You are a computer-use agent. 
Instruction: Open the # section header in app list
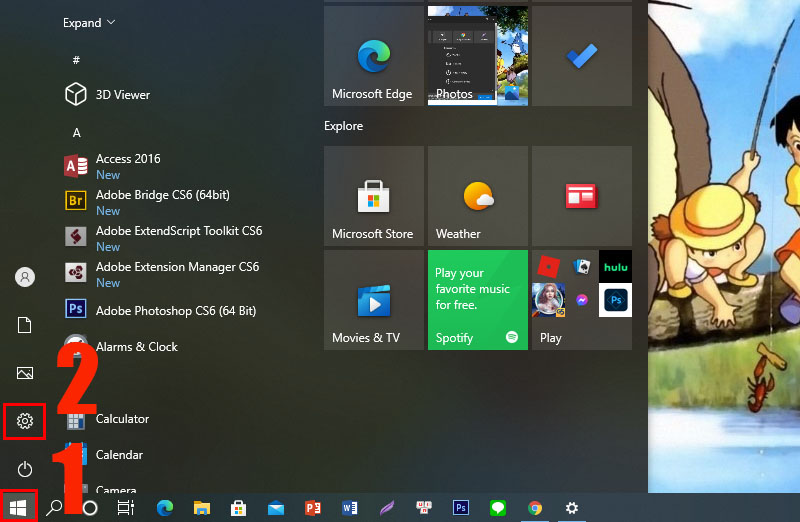pos(76,60)
